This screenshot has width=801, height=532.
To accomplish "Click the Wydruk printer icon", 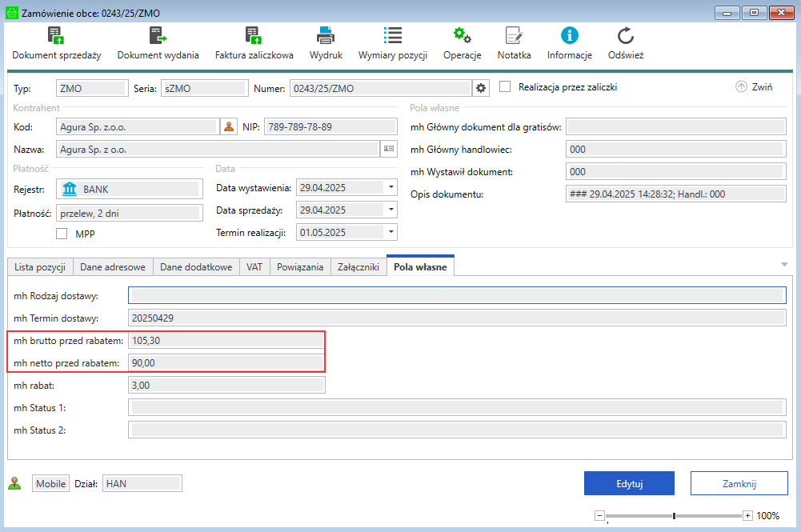I will click(x=326, y=35).
